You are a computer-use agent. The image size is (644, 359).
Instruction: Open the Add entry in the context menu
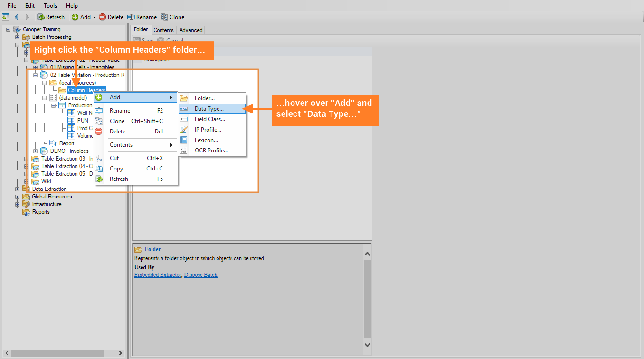(x=135, y=97)
